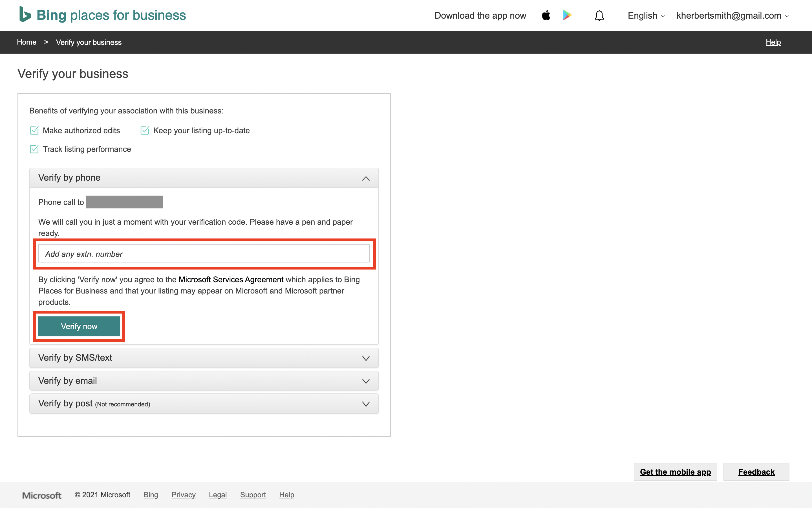The image size is (812, 508).
Task: Expand the Verify by email section
Action: coord(204,381)
